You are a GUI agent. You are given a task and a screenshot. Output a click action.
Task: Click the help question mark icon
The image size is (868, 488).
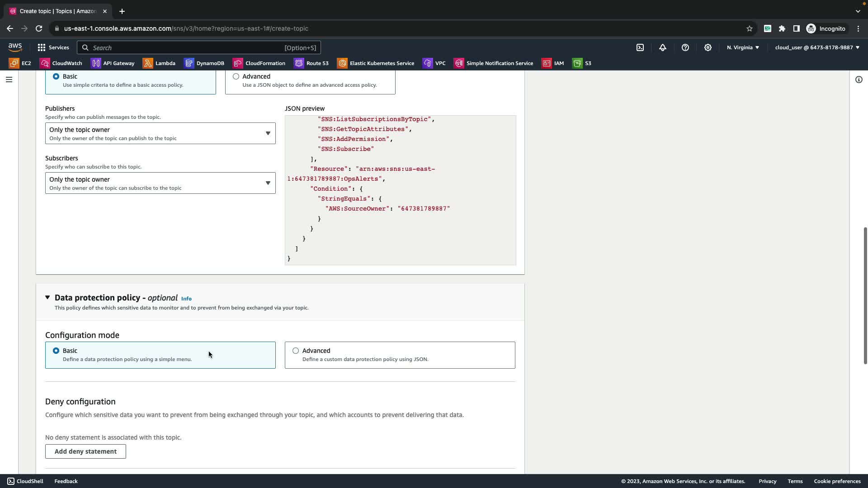click(x=685, y=47)
